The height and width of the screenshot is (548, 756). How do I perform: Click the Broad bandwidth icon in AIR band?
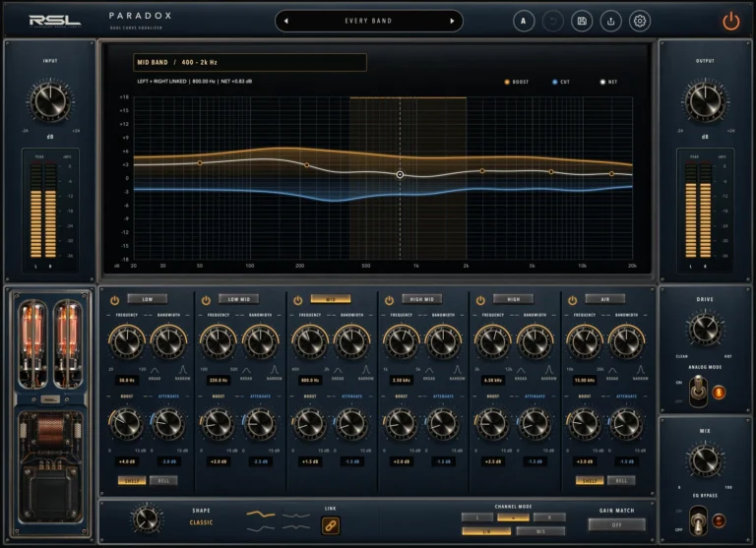612,371
